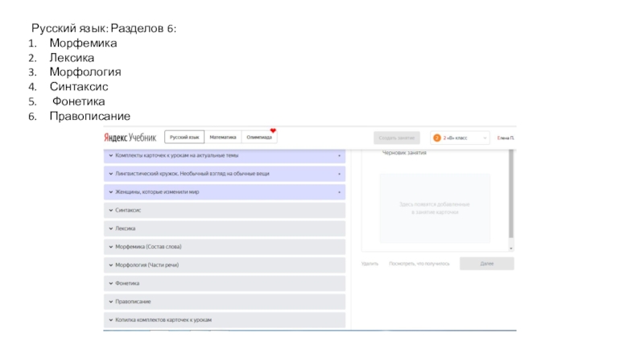Click the red heart icon on Олимпиада

click(273, 130)
